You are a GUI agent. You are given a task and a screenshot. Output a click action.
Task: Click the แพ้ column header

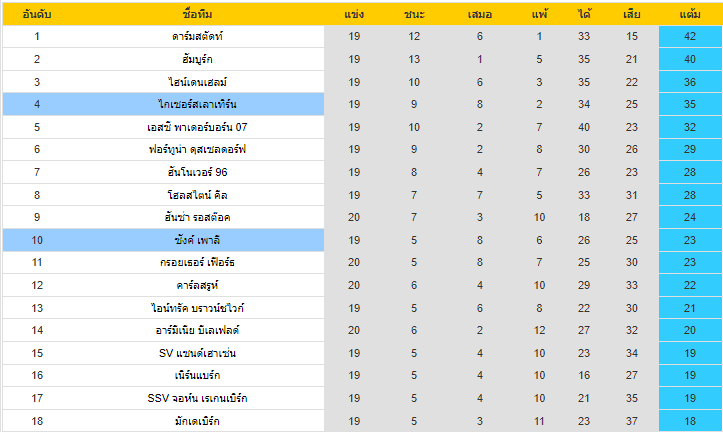[539, 15]
